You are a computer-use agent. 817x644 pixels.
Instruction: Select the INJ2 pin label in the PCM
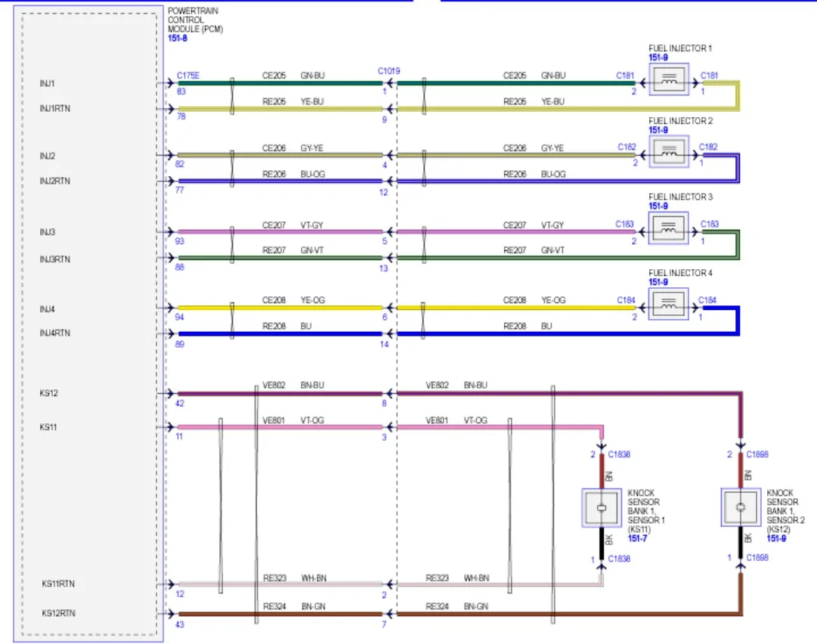[48, 156]
